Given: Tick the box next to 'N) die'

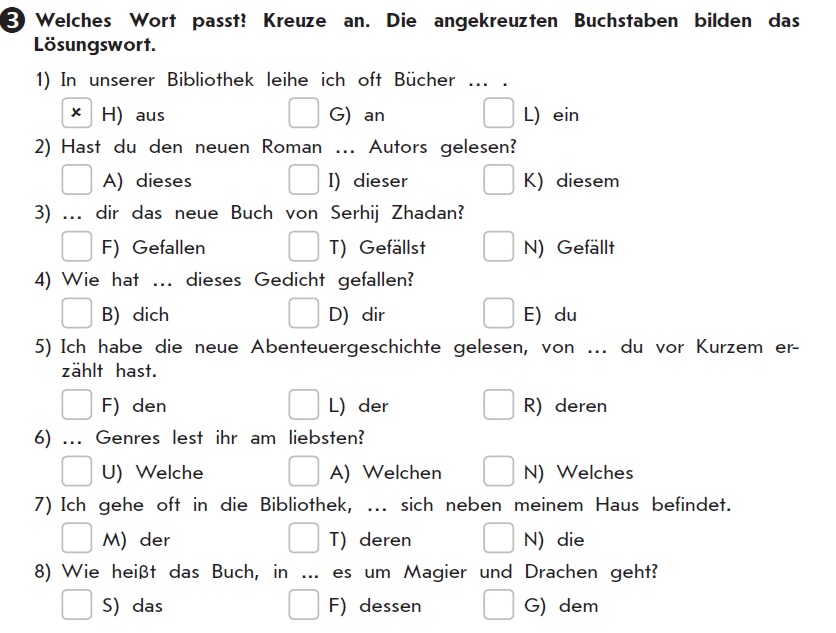Looking at the screenshot, I should click(x=498, y=539).
